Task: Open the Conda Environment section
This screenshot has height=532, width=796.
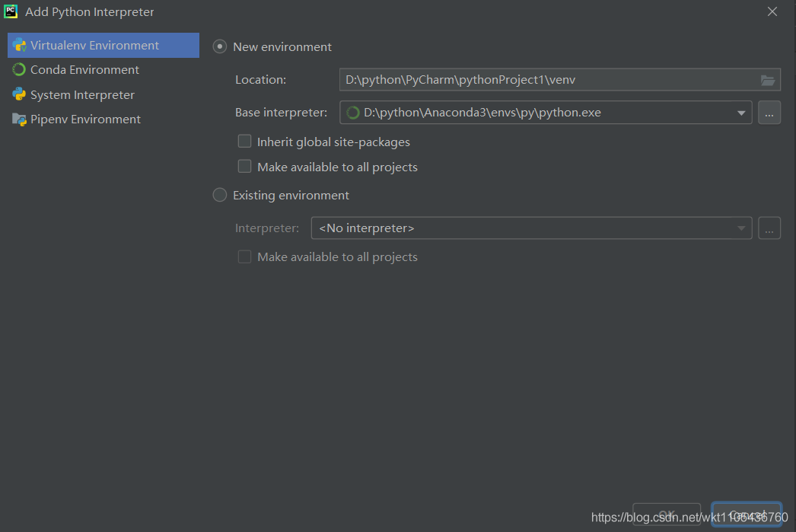Action: [x=84, y=69]
